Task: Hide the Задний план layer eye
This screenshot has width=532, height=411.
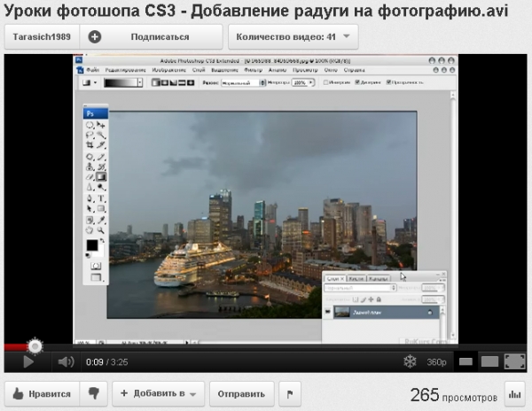Action: pos(328,312)
